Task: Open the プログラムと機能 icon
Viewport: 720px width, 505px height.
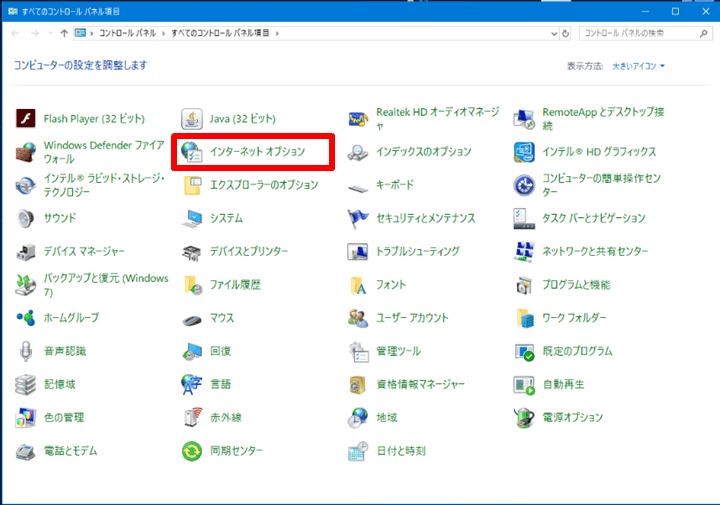Action: tap(524, 285)
